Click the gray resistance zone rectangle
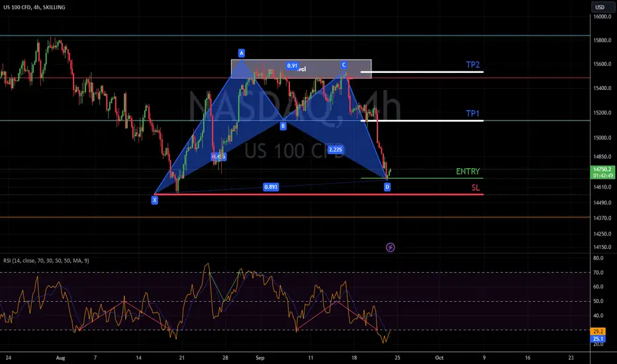Image resolution: width=617 pixels, height=364 pixels. pos(301,69)
